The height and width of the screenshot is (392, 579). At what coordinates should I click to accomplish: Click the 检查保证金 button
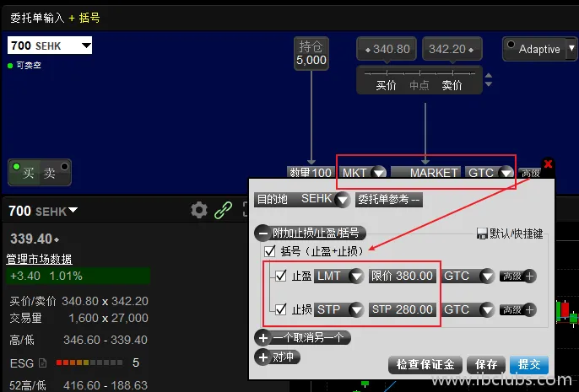point(425,364)
